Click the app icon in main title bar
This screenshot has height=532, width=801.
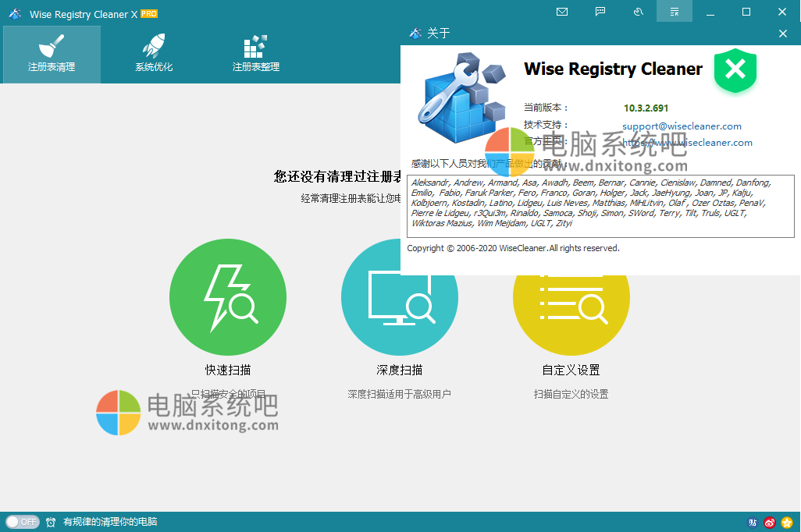point(16,14)
